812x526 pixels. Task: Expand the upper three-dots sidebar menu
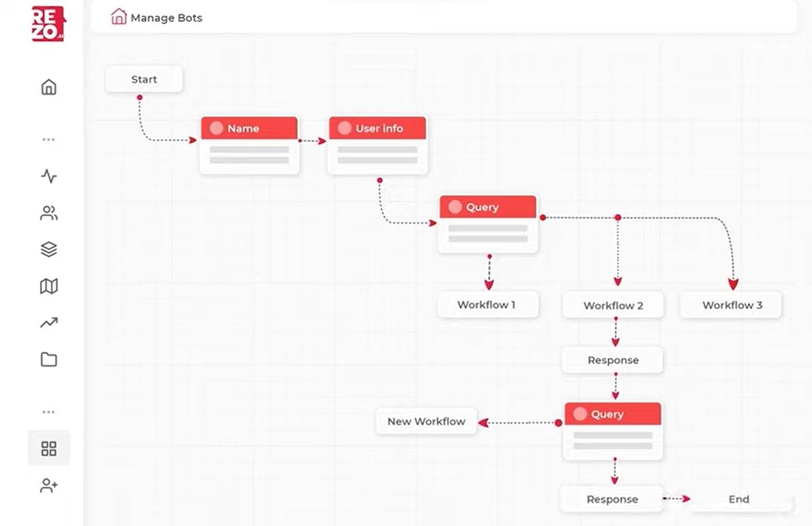point(49,139)
